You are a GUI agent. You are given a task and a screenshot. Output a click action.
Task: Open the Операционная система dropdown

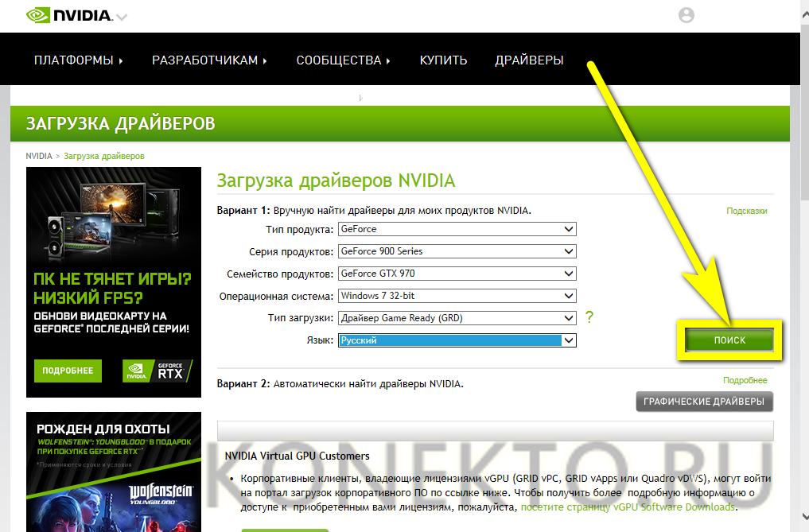(x=457, y=296)
